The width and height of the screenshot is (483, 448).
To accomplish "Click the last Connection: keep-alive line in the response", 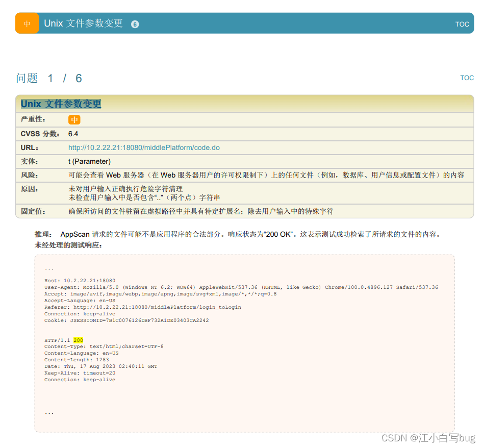I will pos(80,380).
